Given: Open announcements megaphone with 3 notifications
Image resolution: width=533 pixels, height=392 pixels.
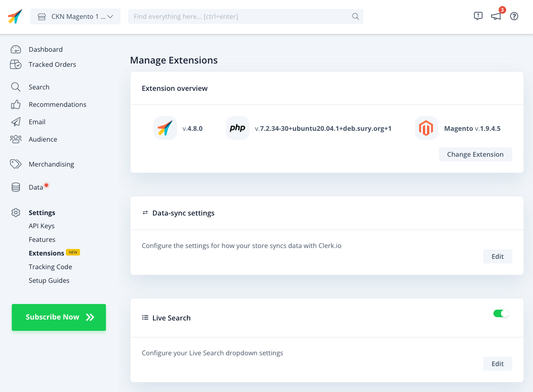Looking at the screenshot, I should pyautogui.click(x=496, y=16).
